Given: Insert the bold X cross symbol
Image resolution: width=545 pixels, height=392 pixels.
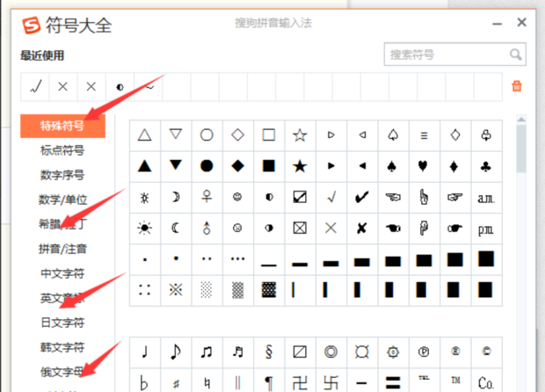Looking at the screenshot, I should (x=362, y=228).
